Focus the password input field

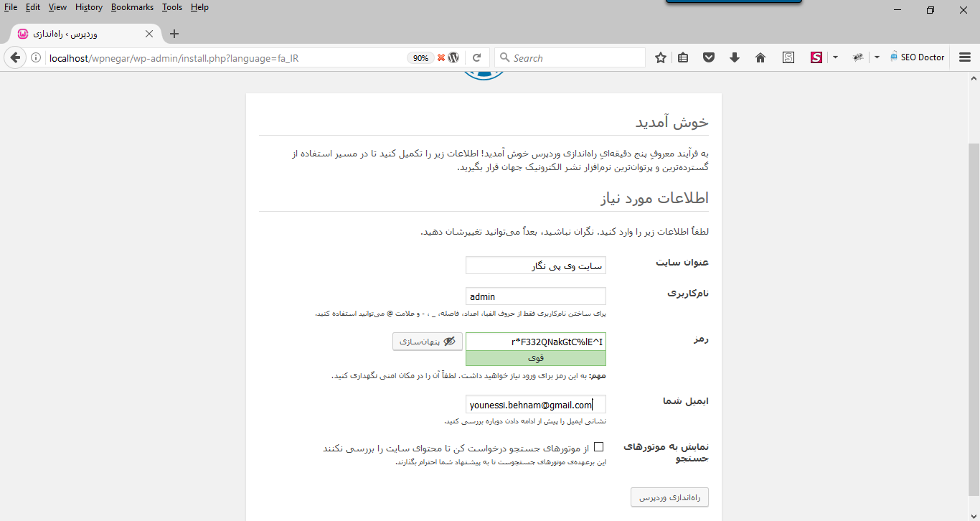pyautogui.click(x=536, y=342)
